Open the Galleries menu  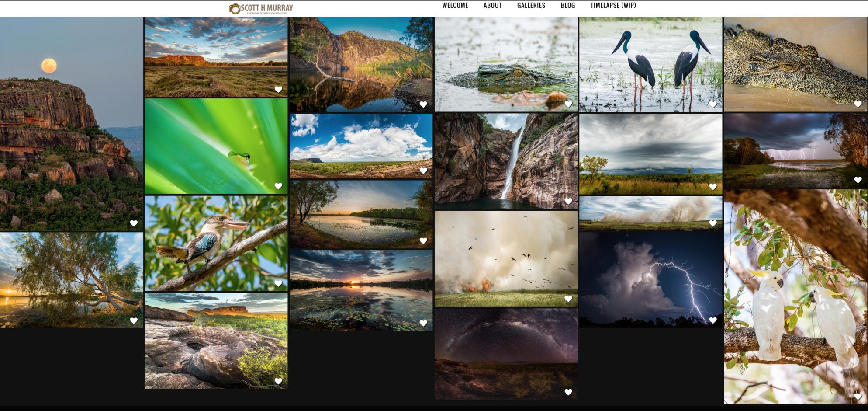click(531, 6)
